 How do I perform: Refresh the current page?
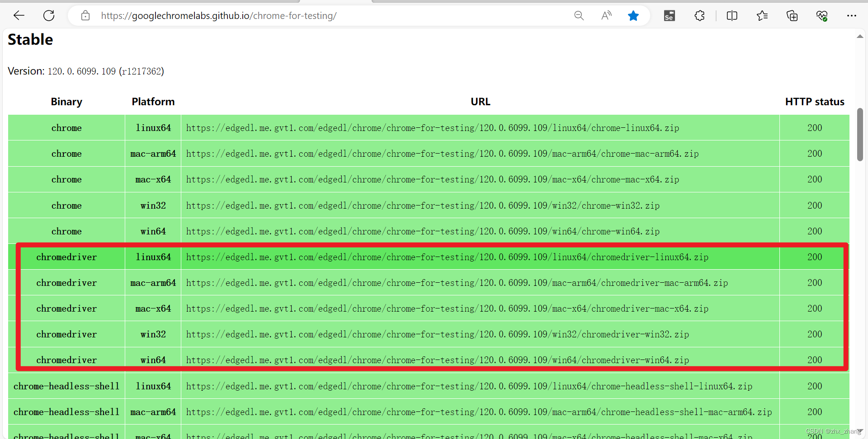[x=49, y=15]
